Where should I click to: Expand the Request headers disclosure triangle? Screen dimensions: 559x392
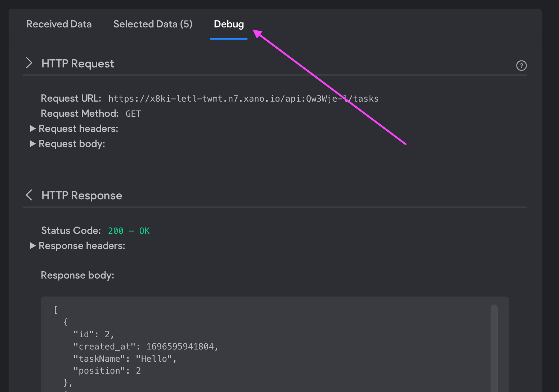tap(33, 129)
